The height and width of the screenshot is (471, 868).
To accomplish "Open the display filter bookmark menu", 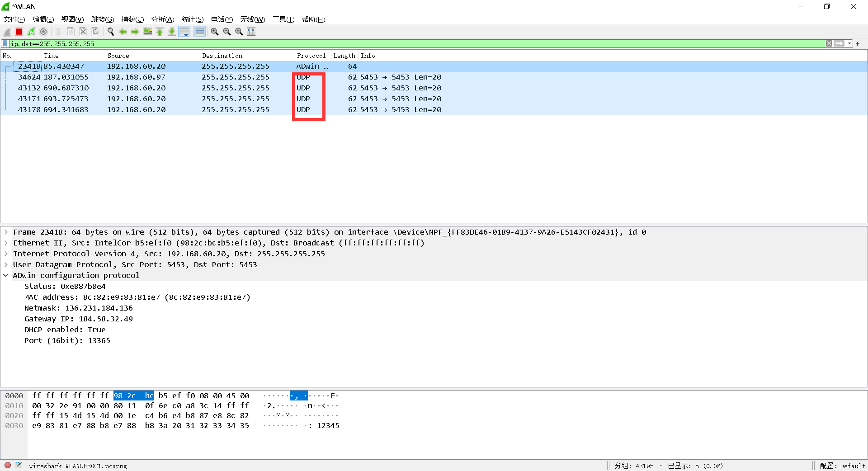I will 5,44.
